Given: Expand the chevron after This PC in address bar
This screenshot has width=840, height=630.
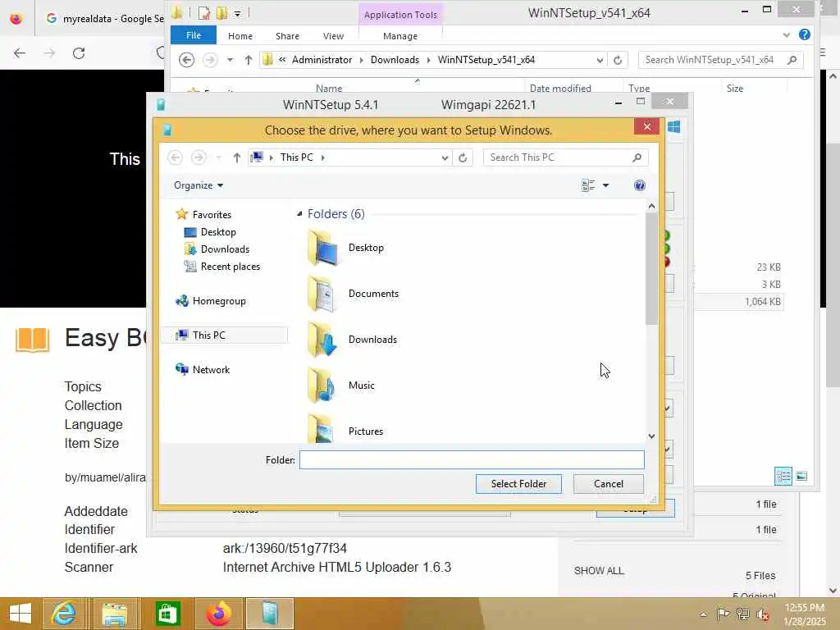Looking at the screenshot, I should coord(322,157).
